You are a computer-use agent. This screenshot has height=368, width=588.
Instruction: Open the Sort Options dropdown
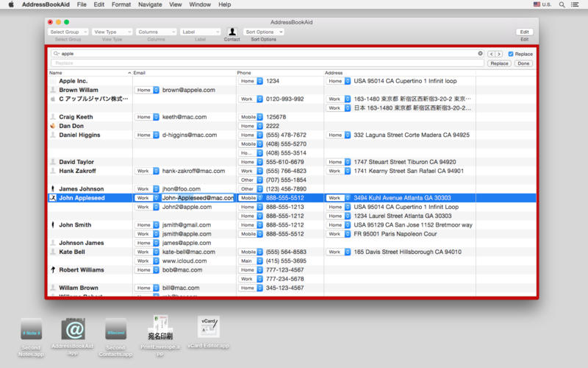click(x=263, y=32)
